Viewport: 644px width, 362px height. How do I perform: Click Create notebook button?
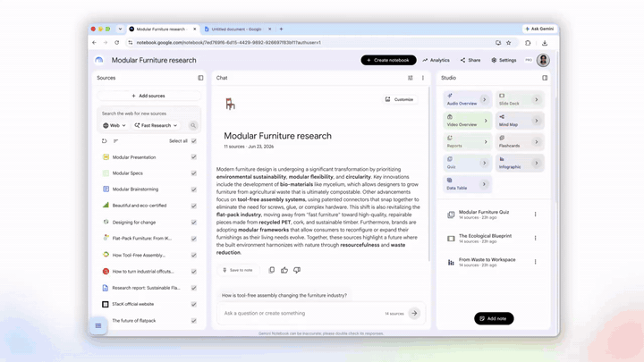coord(388,61)
